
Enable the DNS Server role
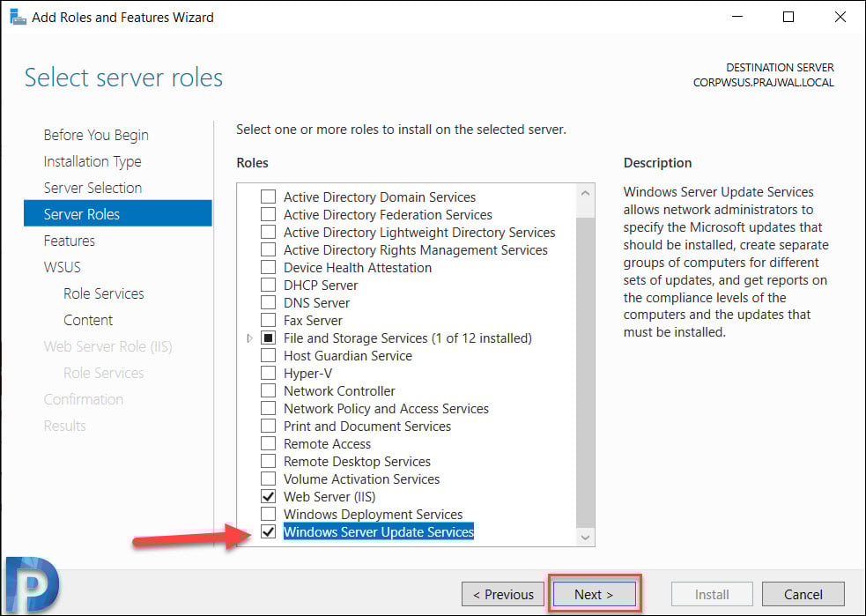click(269, 303)
